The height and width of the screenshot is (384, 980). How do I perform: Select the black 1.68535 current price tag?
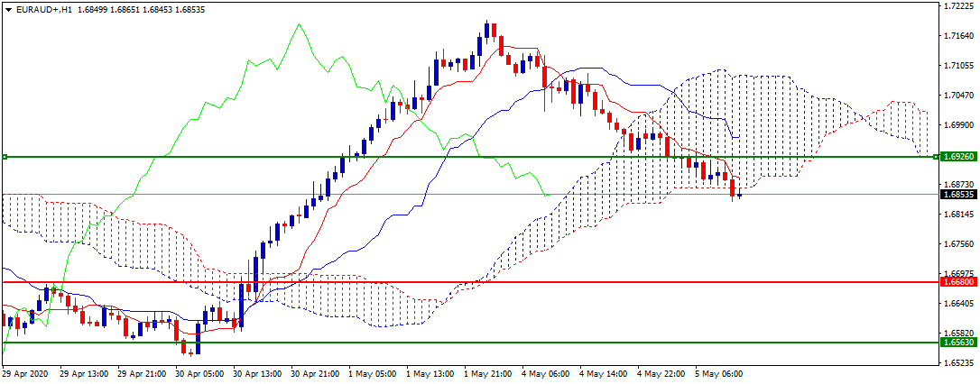(x=959, y=194)
